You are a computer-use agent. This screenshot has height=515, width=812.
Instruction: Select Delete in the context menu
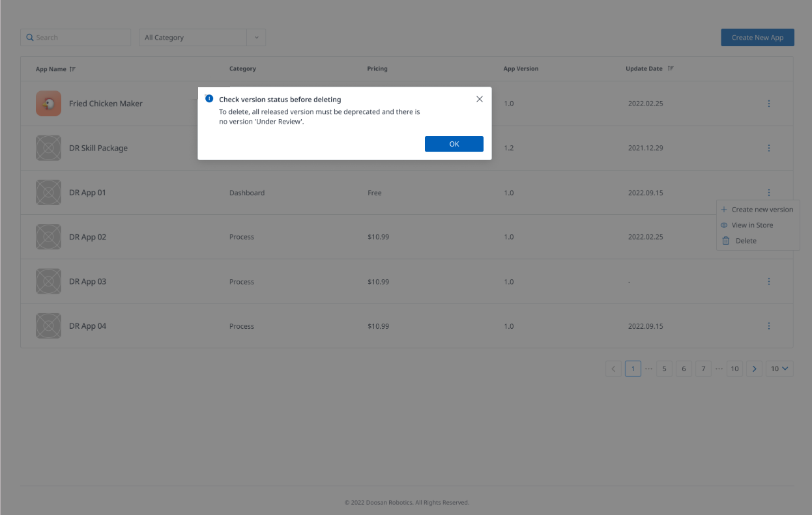tap(746, 241)
